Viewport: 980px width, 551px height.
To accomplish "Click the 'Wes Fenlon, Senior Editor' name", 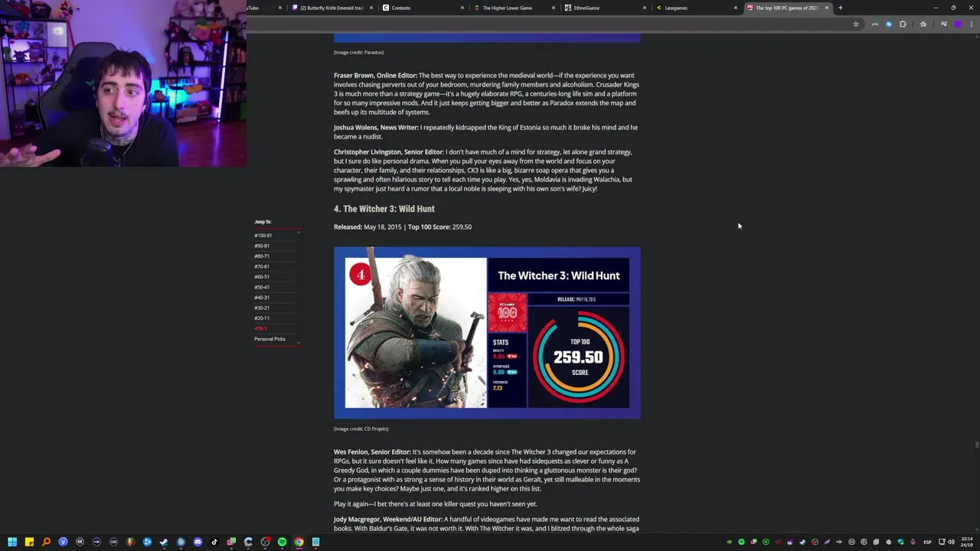I will (372, 452).
